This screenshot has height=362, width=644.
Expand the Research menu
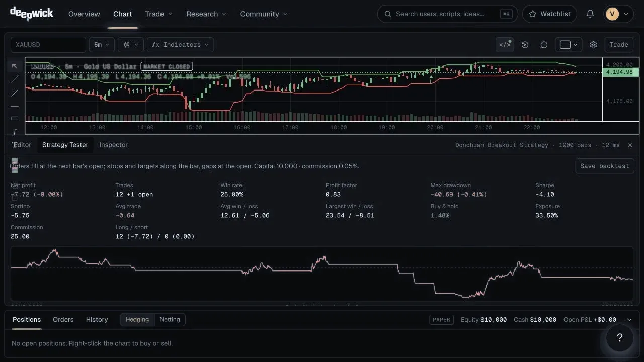(x=206, y=14)
